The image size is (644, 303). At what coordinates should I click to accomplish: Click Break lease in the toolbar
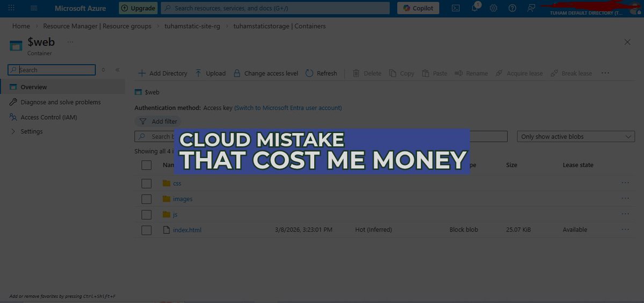[571, 74]
